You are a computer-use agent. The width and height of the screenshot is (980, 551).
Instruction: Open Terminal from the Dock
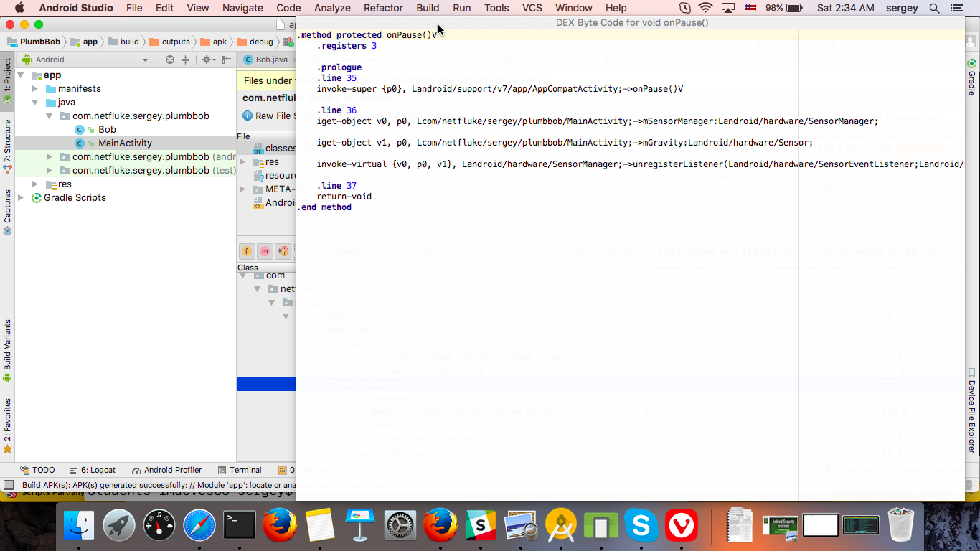coord(240,526)
